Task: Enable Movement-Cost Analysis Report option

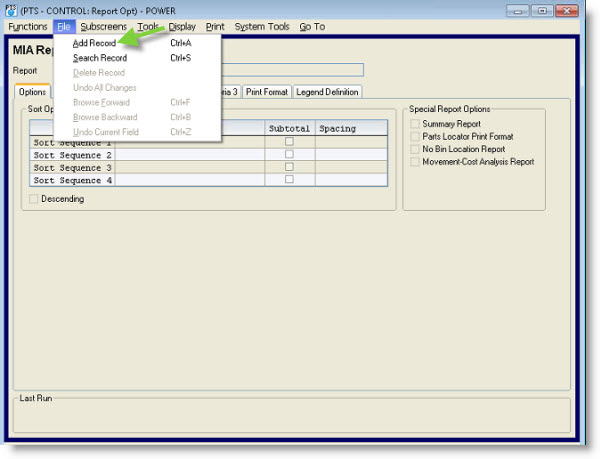Action: point(415,162)
